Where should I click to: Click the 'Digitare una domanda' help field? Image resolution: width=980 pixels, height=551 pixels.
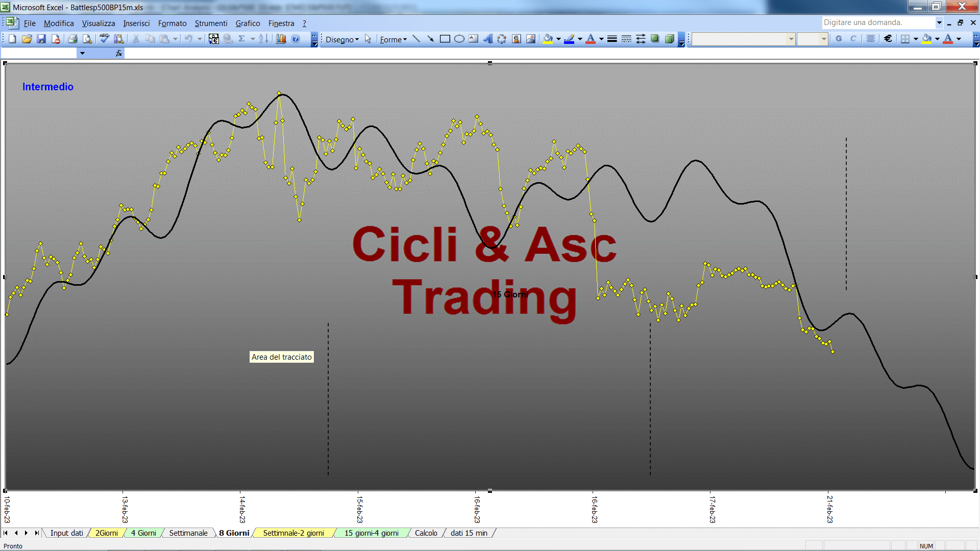878,22
